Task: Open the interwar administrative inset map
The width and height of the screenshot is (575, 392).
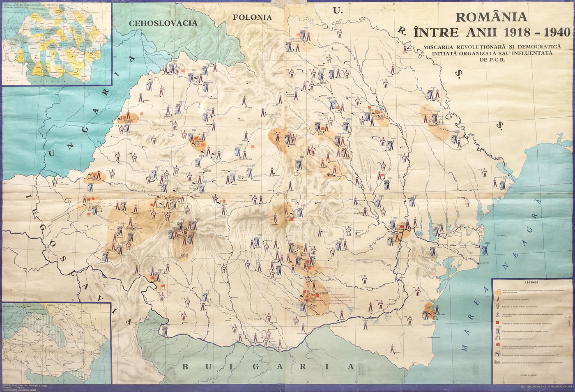Action: pyautogui.click(x=57, y=43)
